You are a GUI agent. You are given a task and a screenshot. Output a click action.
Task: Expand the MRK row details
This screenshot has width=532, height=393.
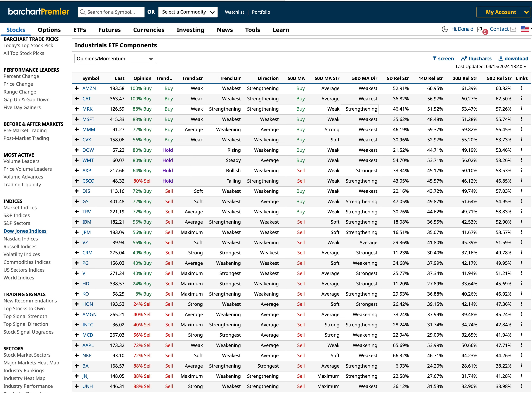(77, 109)
